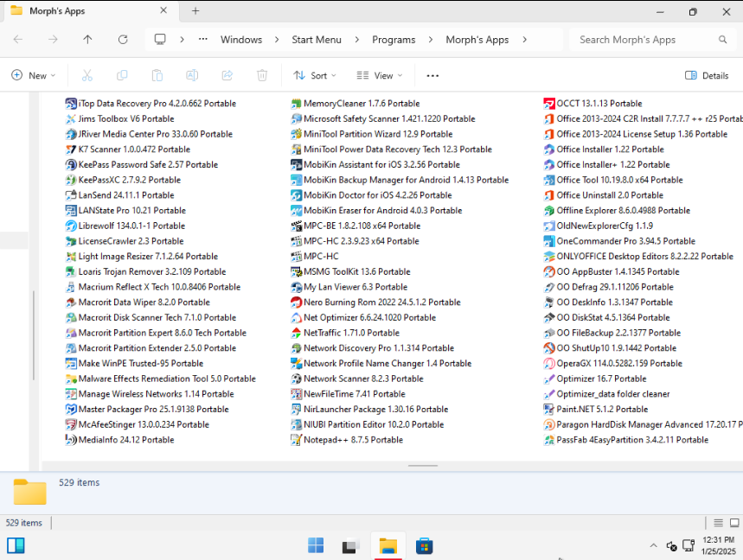Click the Copy toolbar icon
Viewport: 743px width, 560px height.
coord(122,75)
